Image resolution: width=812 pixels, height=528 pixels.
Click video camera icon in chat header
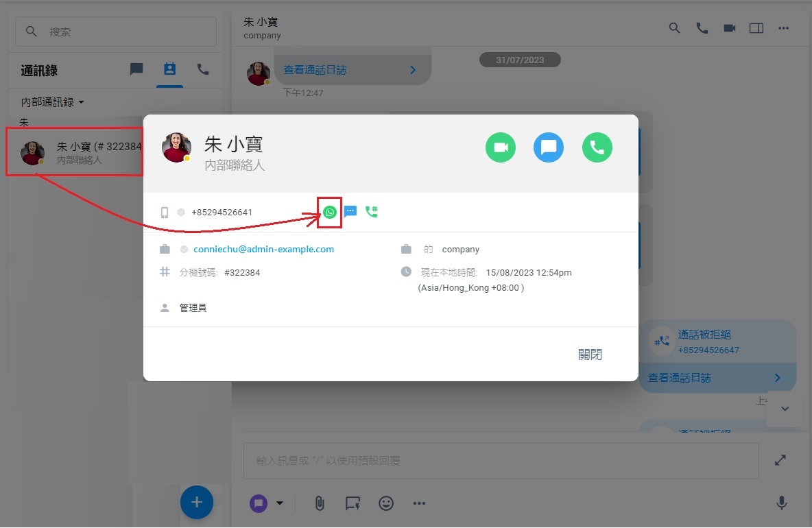729,28
